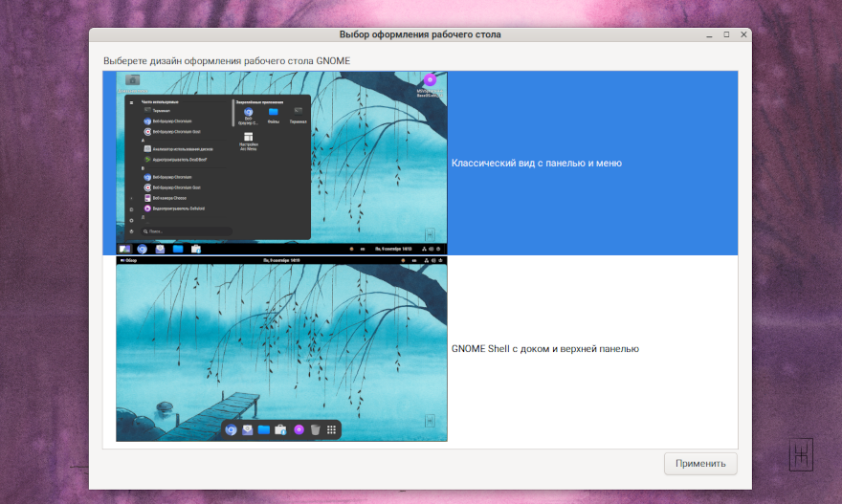Screen dimensions: 842x504
Task: Choose GNOME Shell с доком и верхней панелью
Action: (x=544, y=349)
